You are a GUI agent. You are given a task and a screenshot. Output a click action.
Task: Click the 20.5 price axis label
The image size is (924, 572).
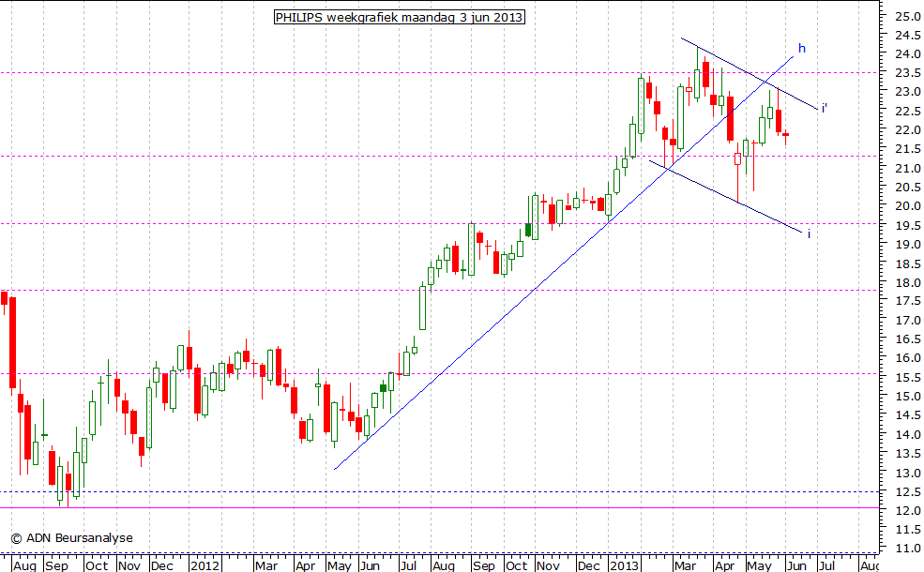(x=907, y=188)
